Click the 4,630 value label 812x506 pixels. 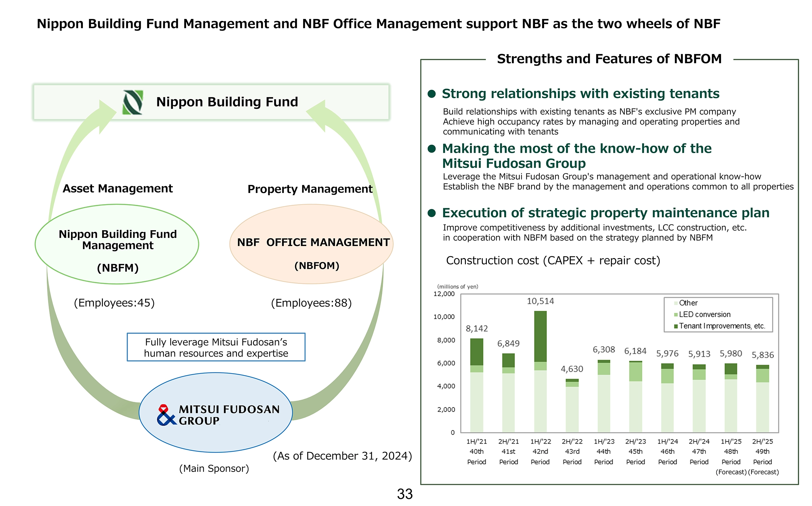coord(572,369)
